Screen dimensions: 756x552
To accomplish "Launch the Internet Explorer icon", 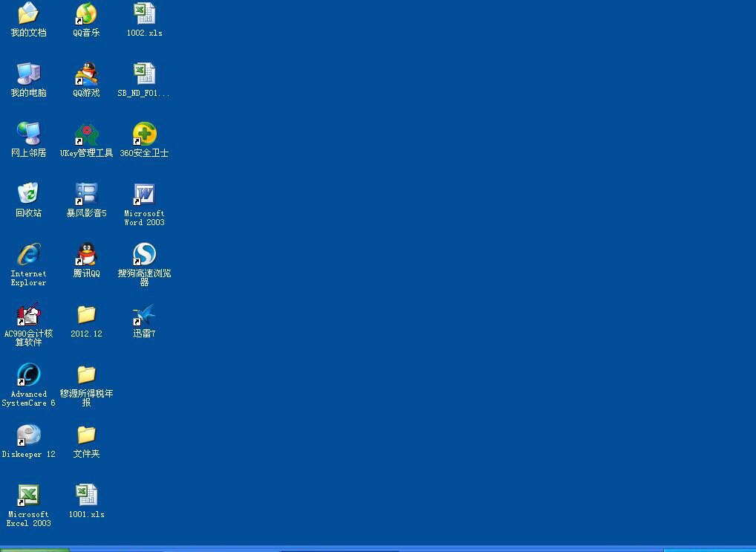I will point(28,254).
